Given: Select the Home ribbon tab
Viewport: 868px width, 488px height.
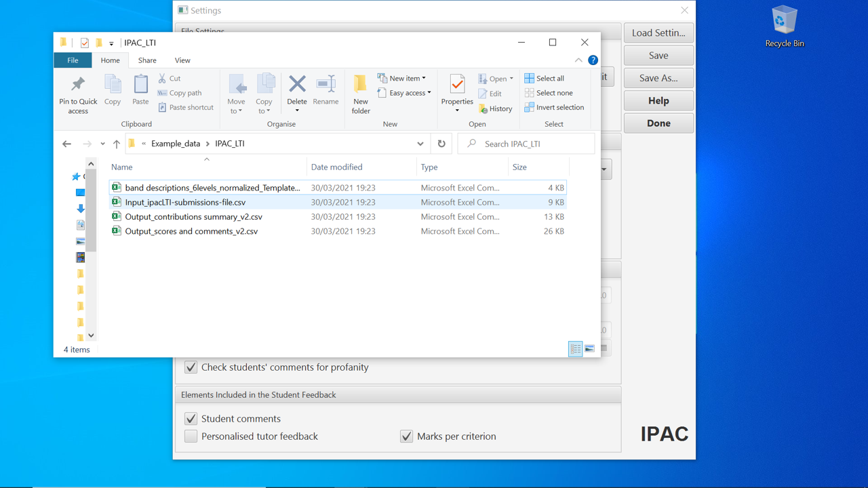Looking at the screenshot, I should 110,60.
